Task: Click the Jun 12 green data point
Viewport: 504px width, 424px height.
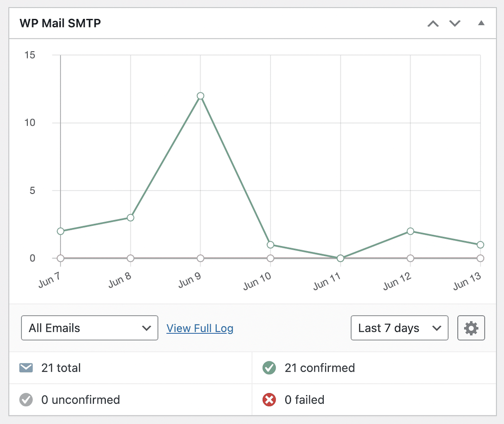Action: pyautogui.click(x=411, y=231)
